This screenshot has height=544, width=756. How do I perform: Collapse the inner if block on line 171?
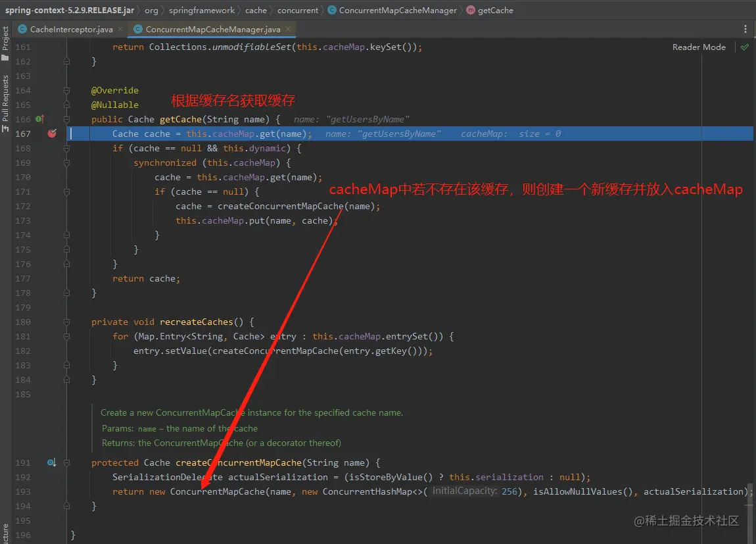66,191
